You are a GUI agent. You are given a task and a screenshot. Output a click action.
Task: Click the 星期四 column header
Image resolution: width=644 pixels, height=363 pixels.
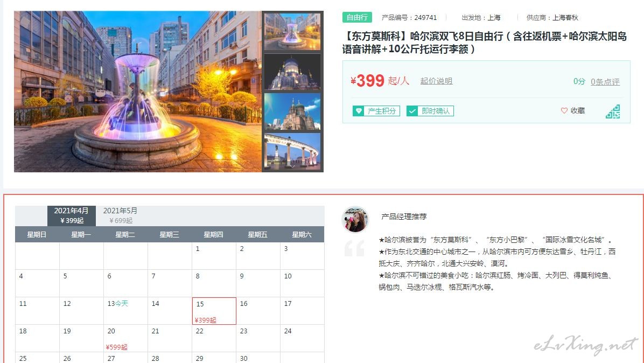214,234
